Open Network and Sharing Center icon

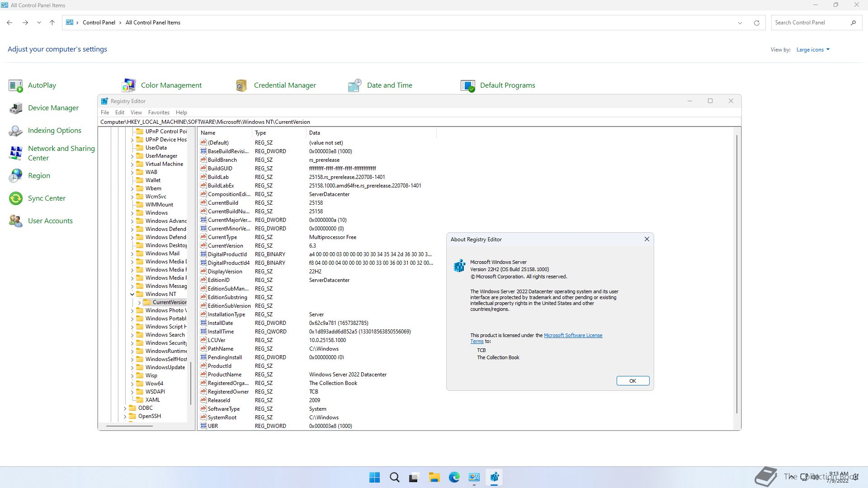tap(16, 153)
